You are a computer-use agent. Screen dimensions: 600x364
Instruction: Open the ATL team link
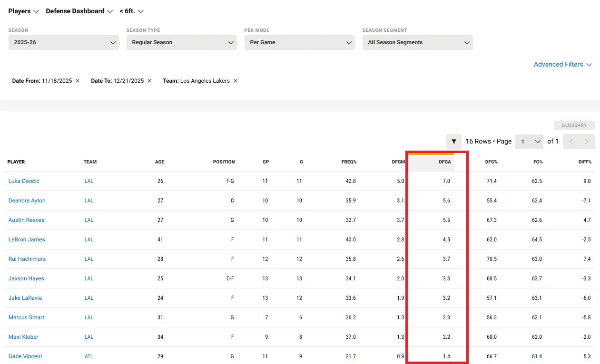[89, 356]
